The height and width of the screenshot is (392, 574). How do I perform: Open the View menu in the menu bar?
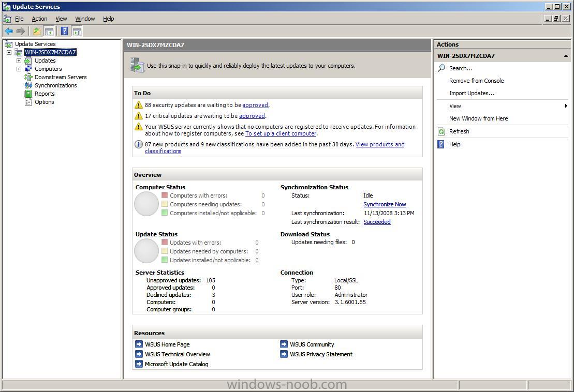[61, 19]
